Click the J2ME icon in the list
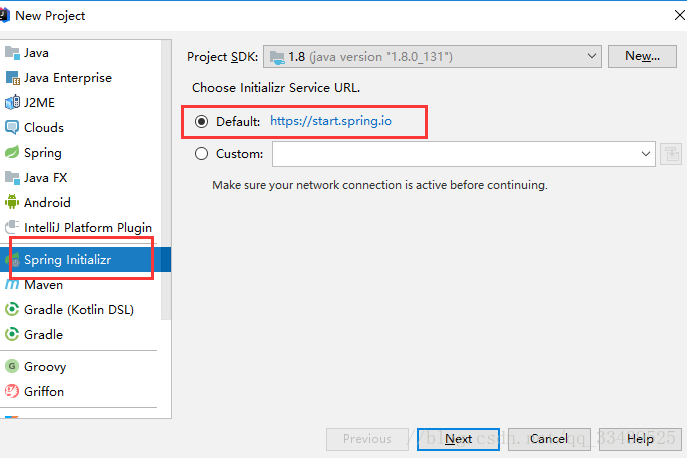The height and width of the screenshot is (458, 687). click(12, 103)
